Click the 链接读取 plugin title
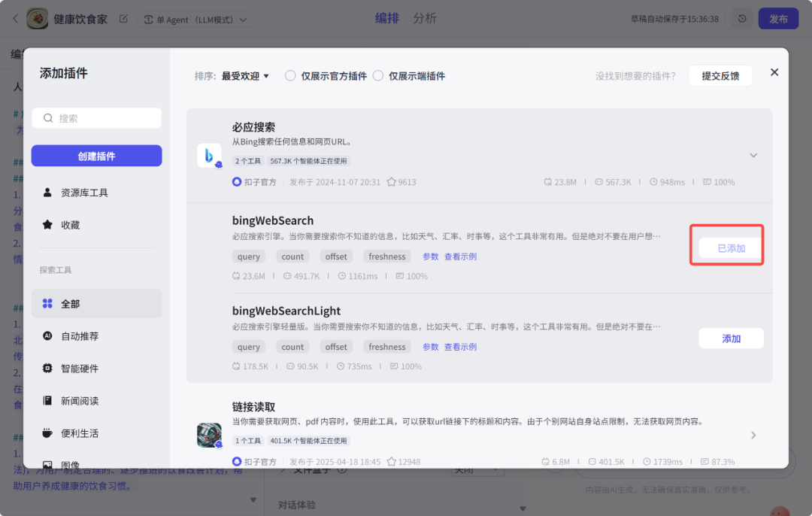The height and width of the screenshot is (516, 812). coord(254,407)
